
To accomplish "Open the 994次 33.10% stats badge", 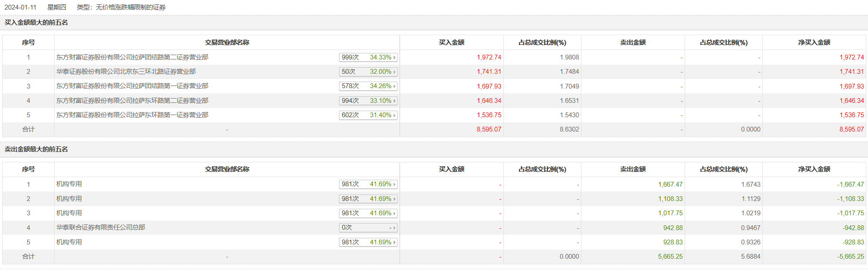I will [368, 101].
